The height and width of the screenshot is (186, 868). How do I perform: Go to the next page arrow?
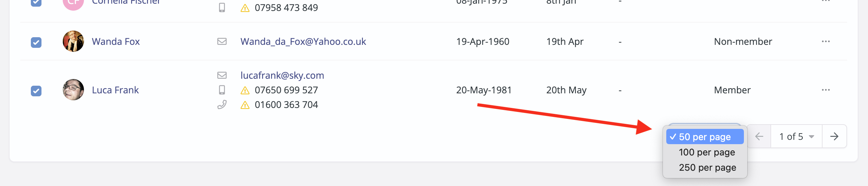[x=834, y=137]
